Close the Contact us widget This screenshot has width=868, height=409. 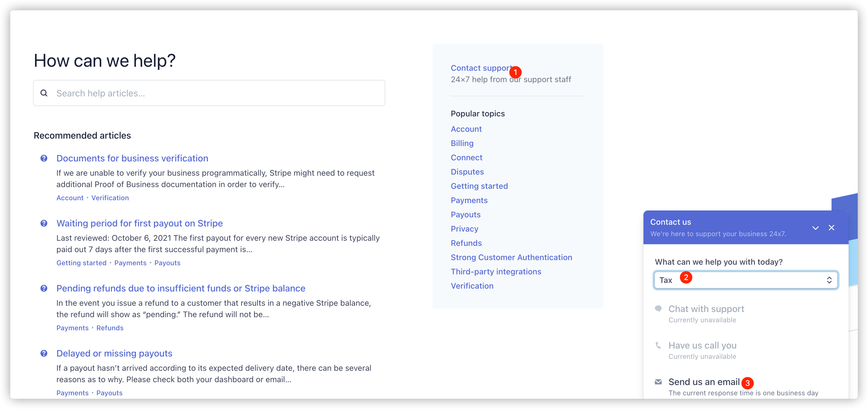831,228
